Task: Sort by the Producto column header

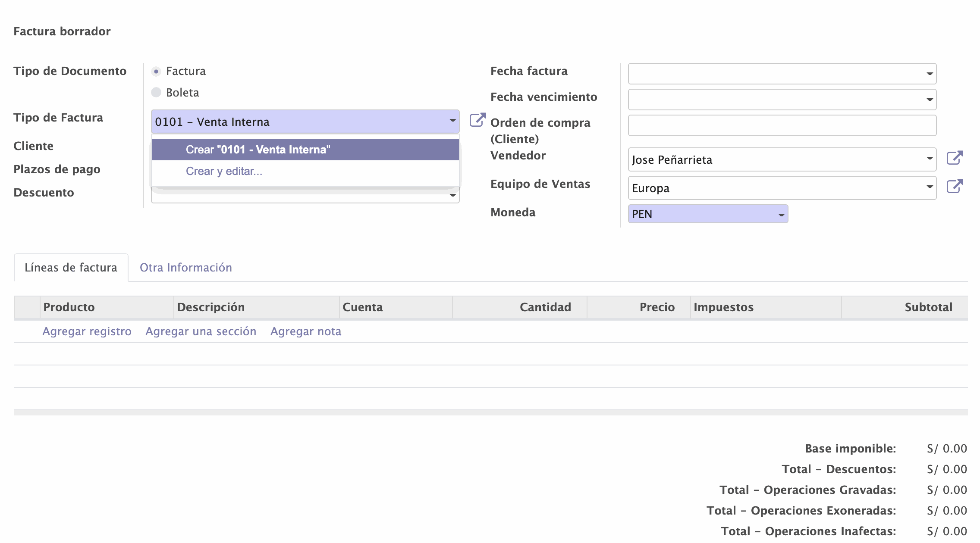Action: click(69, 307)
